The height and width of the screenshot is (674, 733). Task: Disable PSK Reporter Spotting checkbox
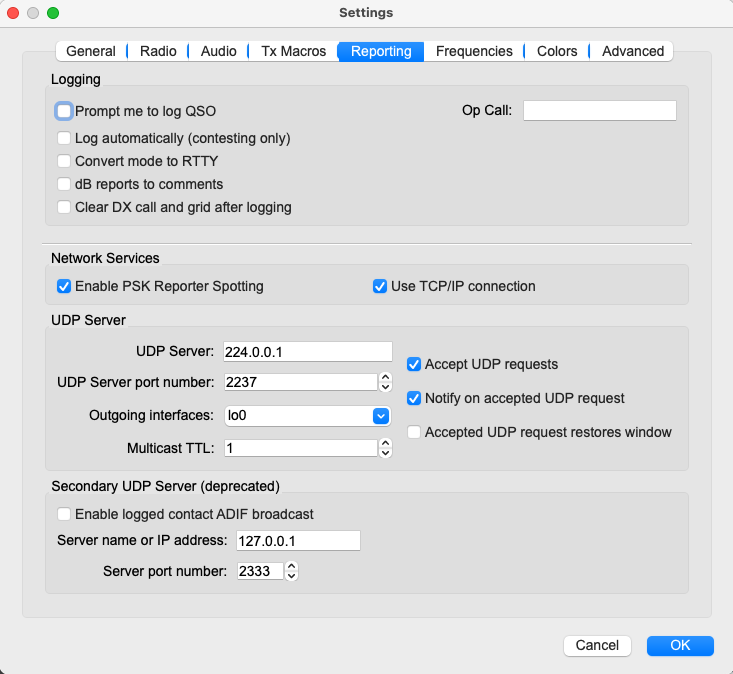coord(65,286)
